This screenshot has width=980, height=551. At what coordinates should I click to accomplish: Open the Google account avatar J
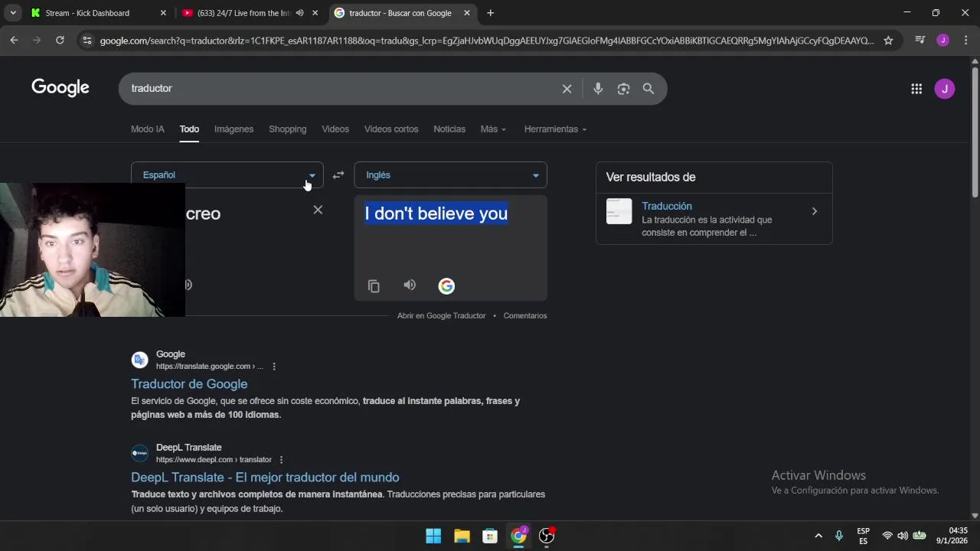click(x=945, y=89)
